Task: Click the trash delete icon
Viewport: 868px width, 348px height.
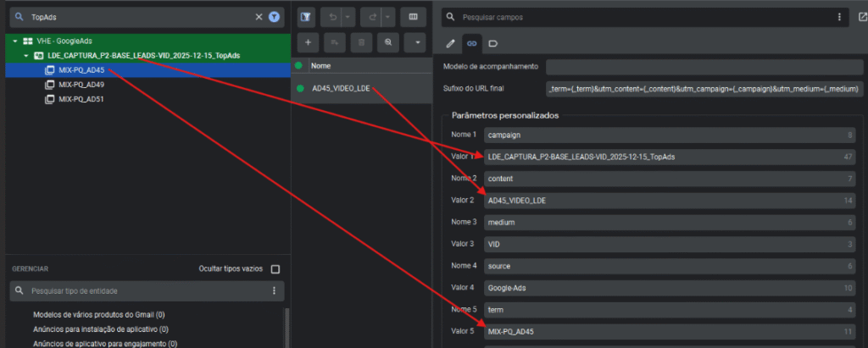Action: pos(361,41)
